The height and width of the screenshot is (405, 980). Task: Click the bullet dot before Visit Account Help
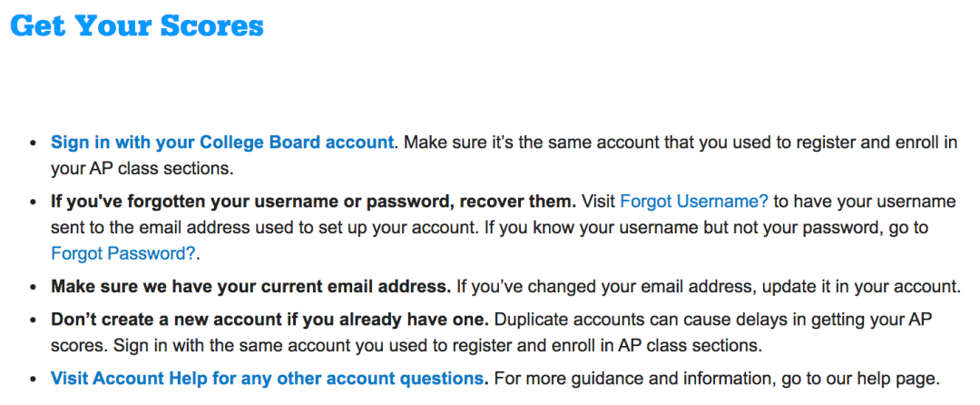[x=34, y=380]
